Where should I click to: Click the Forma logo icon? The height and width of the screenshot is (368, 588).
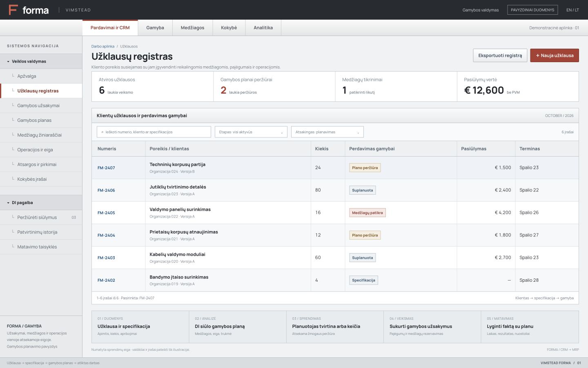[13, 10]
